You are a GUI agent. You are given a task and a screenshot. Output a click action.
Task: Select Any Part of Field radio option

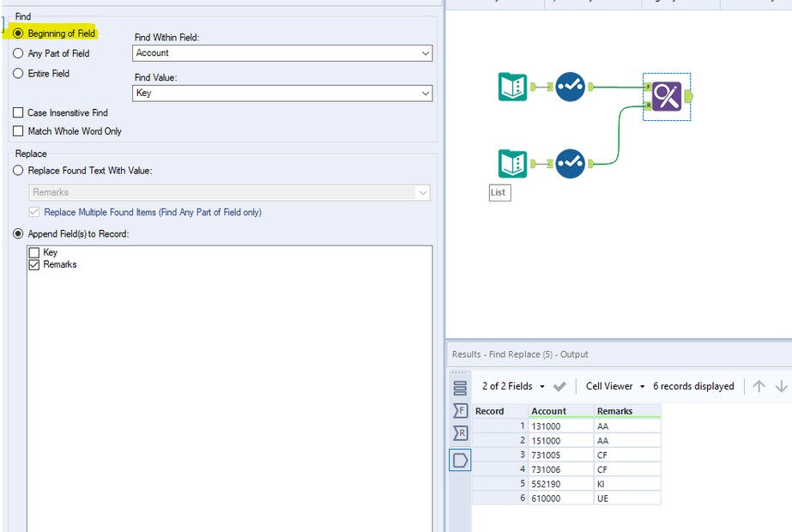pos(18,53)
